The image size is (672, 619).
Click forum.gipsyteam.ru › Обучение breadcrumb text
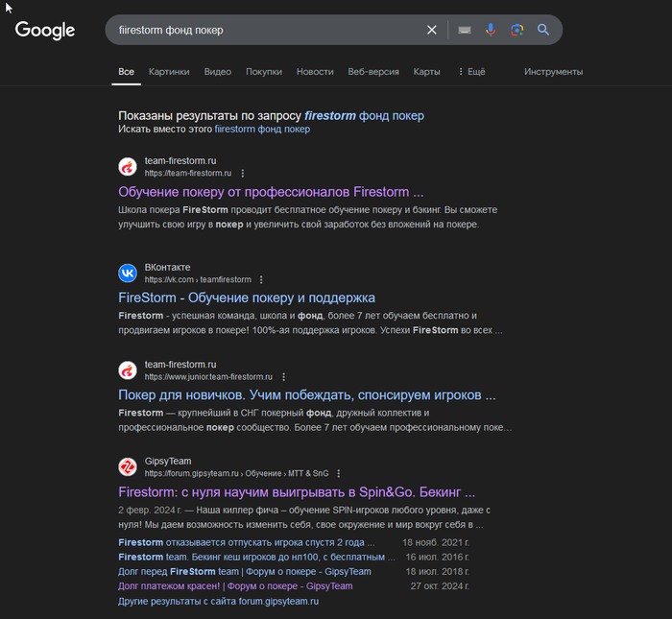click(x=236, y=473)
